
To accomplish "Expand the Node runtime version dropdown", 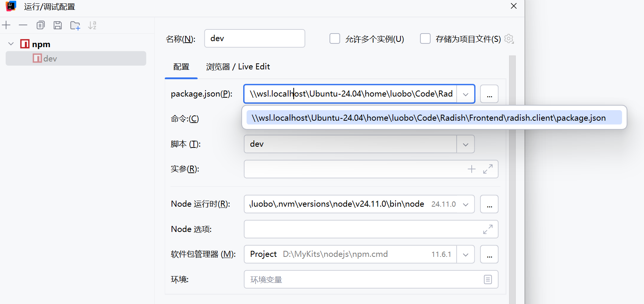I will click(x=466, y=204).
